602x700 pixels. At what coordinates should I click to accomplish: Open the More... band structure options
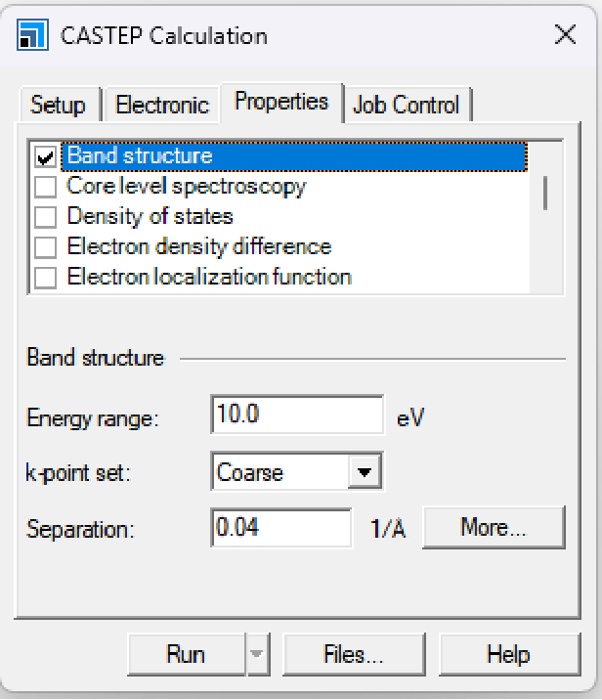494,528
